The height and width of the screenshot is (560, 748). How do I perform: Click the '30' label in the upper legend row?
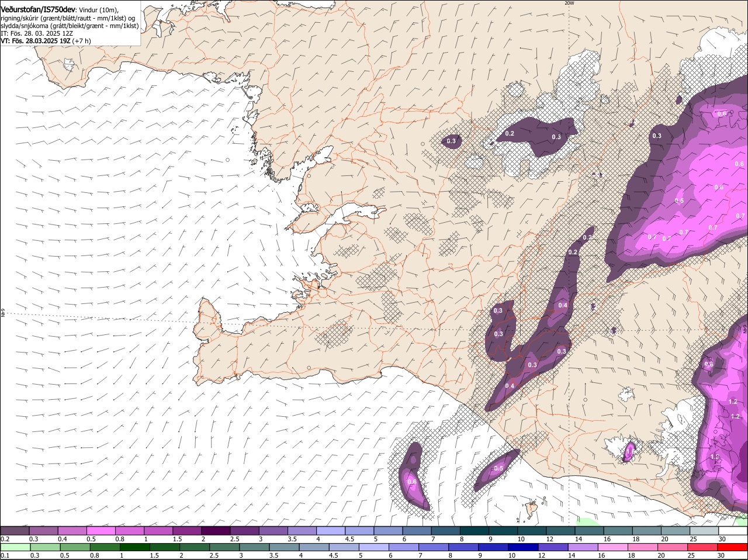(722, 538)
